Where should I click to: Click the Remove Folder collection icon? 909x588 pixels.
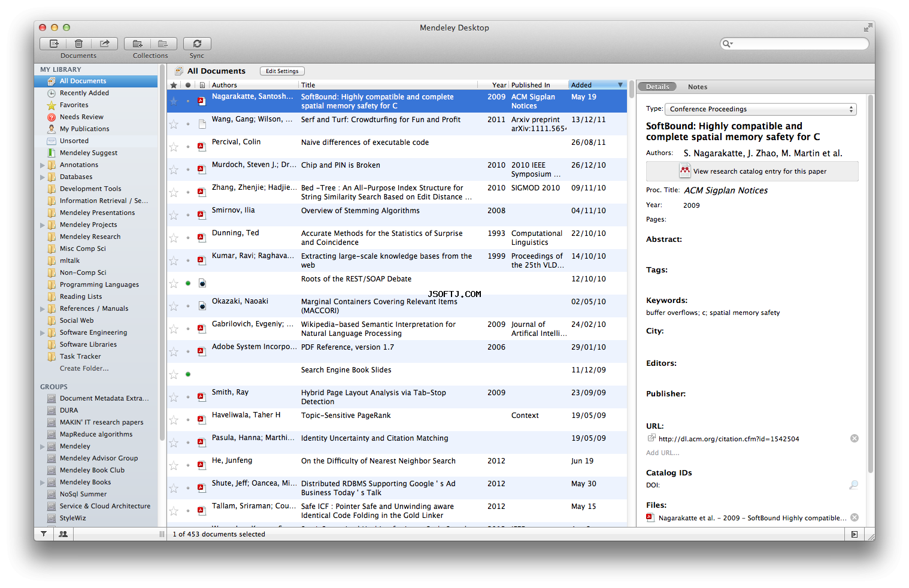pos(163,44)
